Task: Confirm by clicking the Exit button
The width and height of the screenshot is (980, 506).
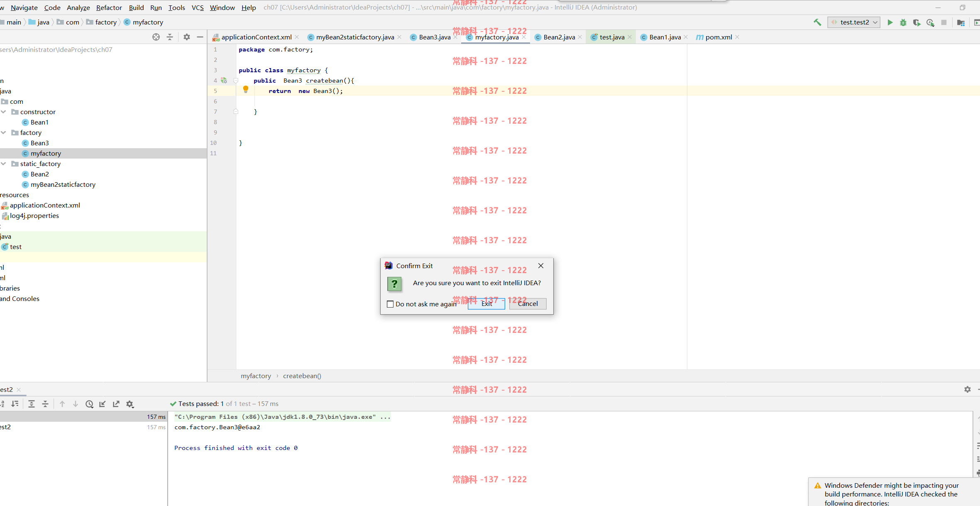Action: pyautogui.click(x=486, y=303)
